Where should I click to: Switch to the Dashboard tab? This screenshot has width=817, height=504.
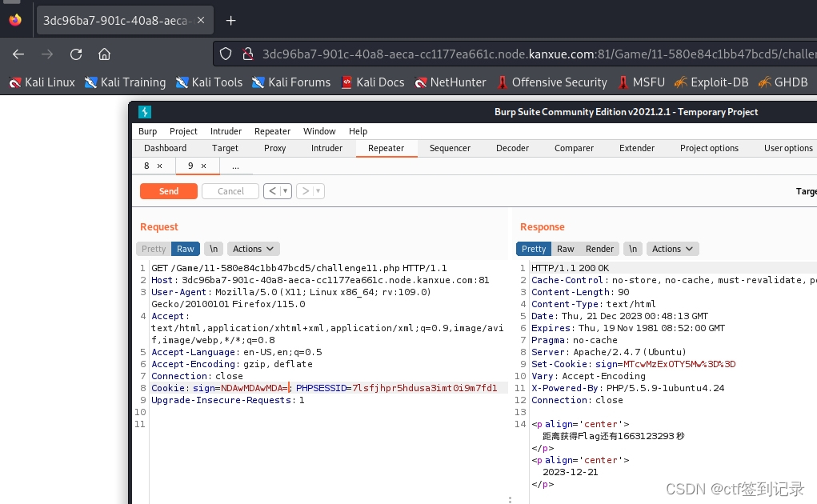click(165, 148)
